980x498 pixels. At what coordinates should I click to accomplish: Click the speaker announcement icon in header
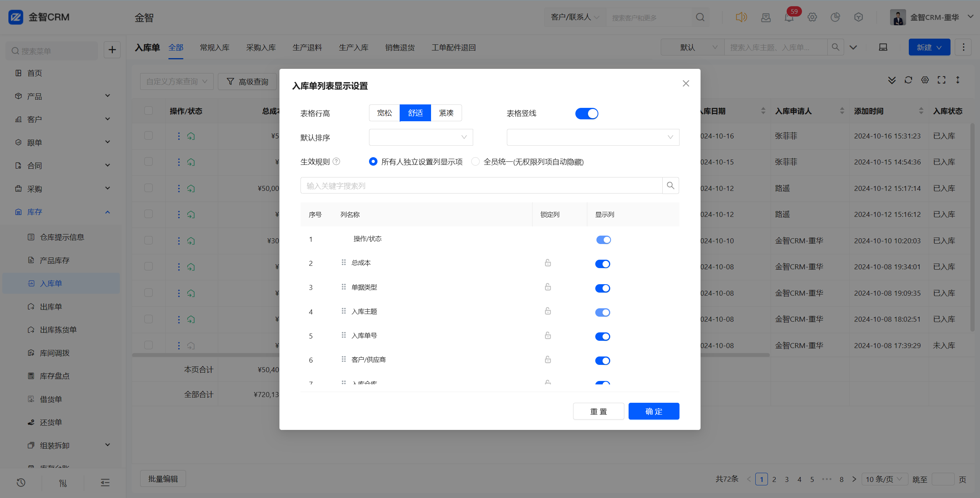pos(741,17)
